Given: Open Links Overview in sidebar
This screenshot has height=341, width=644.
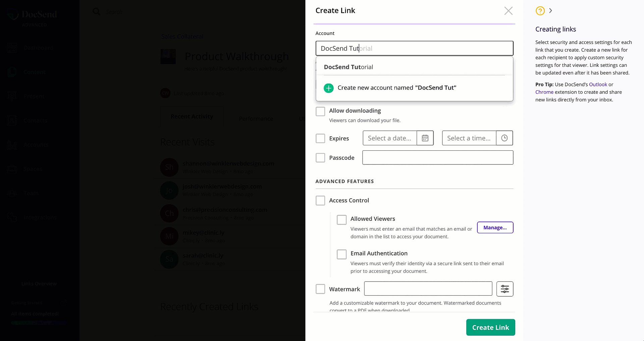Looking at the screenshot, I should tap(39, 284).
